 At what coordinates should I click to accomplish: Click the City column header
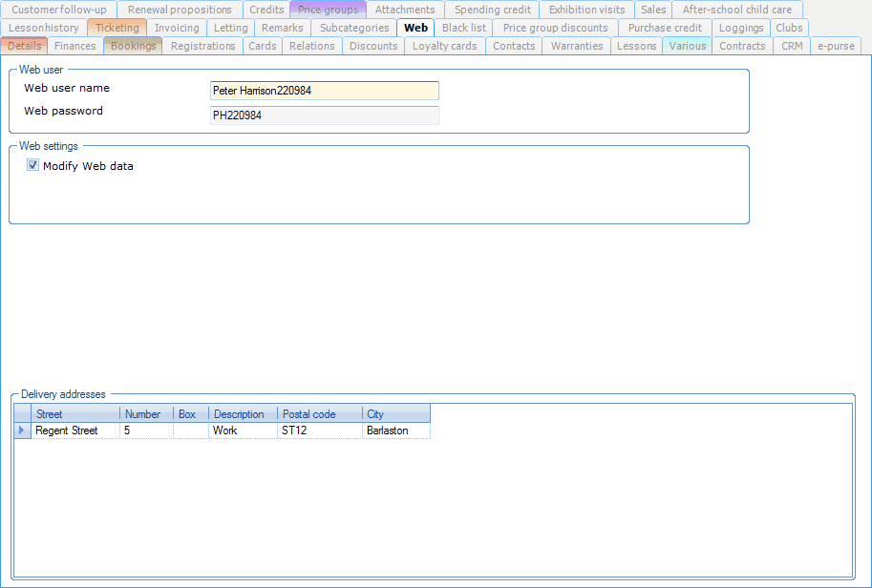coord(395,414)
